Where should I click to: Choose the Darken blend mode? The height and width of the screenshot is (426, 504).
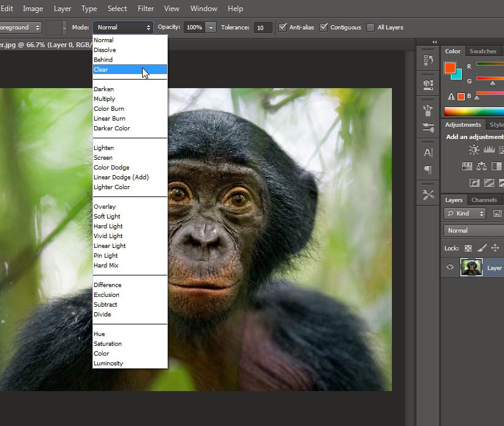(x=130, y=89)
